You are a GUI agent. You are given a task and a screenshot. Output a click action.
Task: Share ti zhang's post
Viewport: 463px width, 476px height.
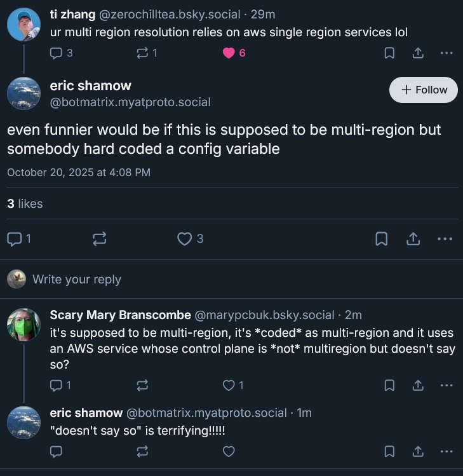coord(418,53)
